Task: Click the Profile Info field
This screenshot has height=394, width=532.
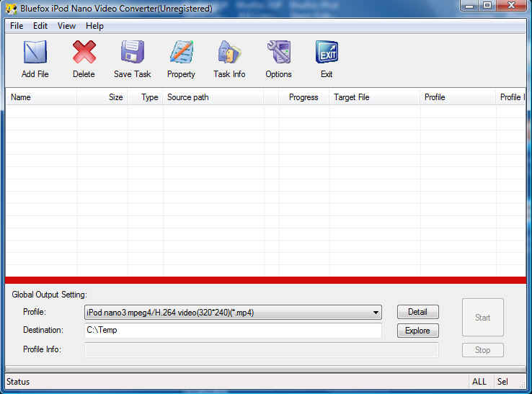Action: click(261, 350)
